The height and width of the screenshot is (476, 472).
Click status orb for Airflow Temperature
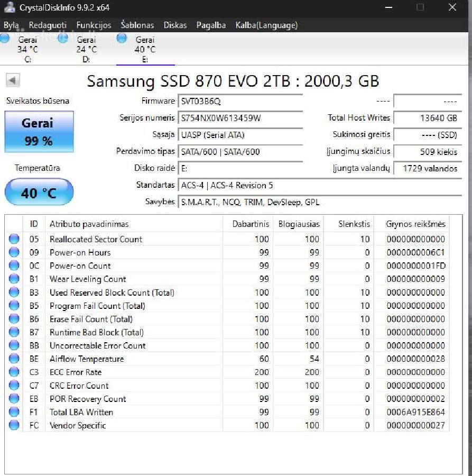14,359
